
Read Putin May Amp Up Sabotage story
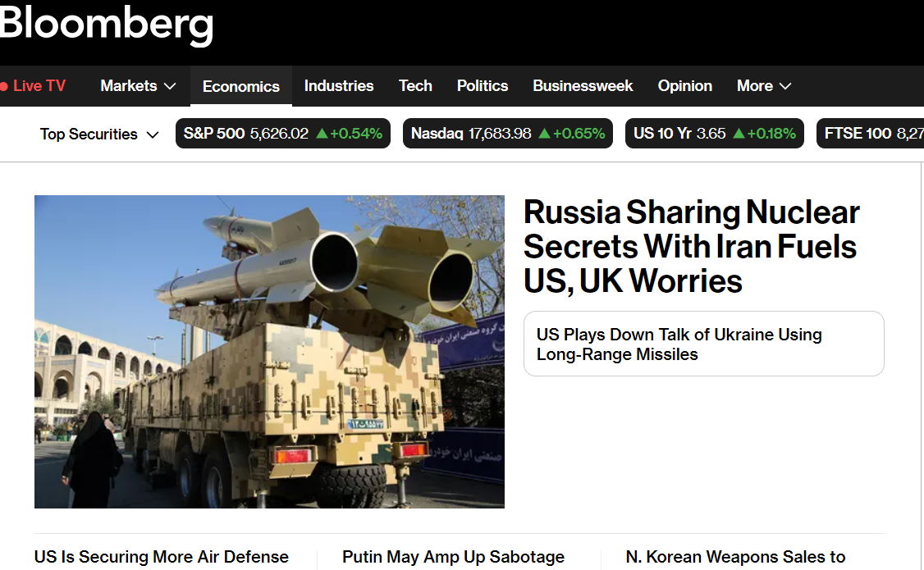coord(453,558)
